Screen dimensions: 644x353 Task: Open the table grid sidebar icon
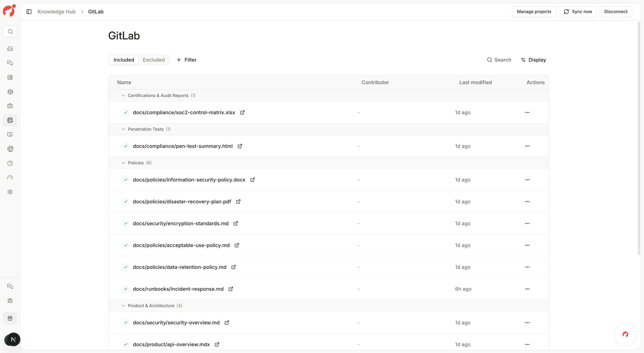[x=10, y=77]
